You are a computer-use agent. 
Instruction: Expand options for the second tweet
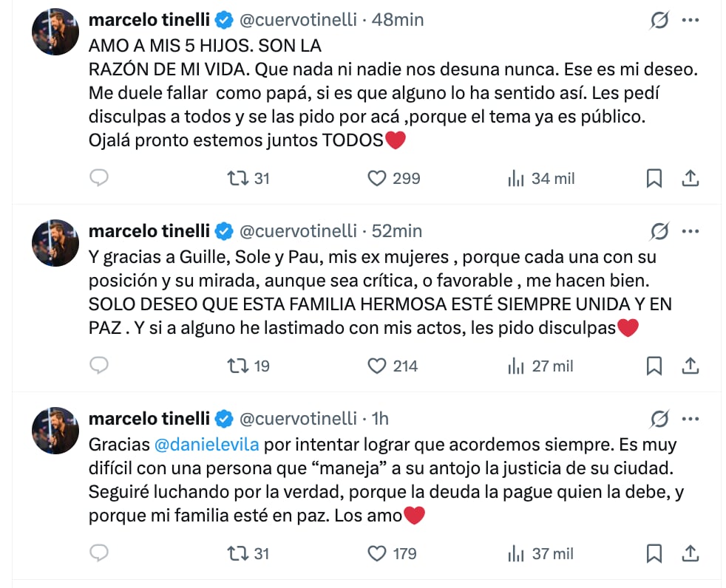[x=691, y=231]
